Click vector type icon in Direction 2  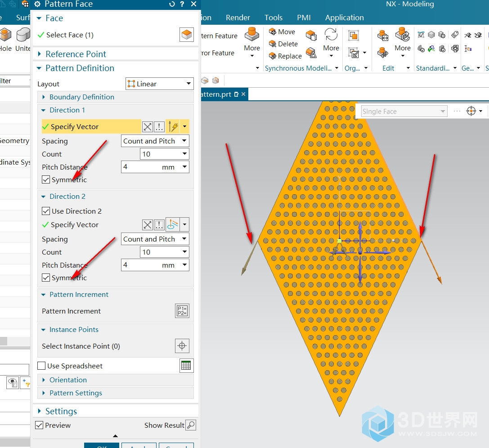click(x=173, y=224)
